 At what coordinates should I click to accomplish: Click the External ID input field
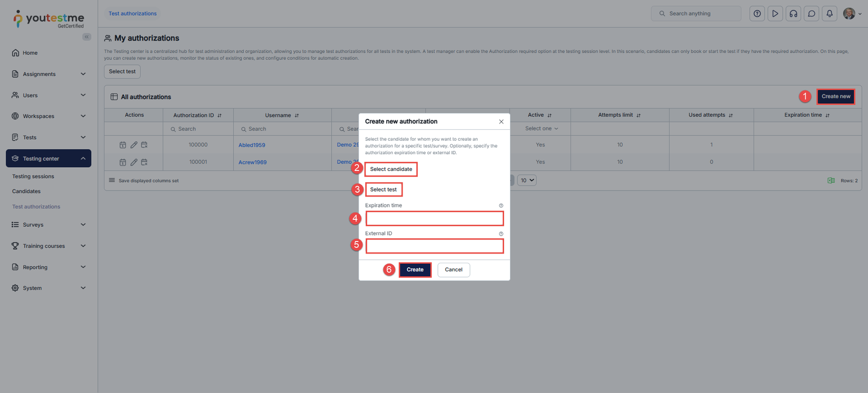pos(435,246)
